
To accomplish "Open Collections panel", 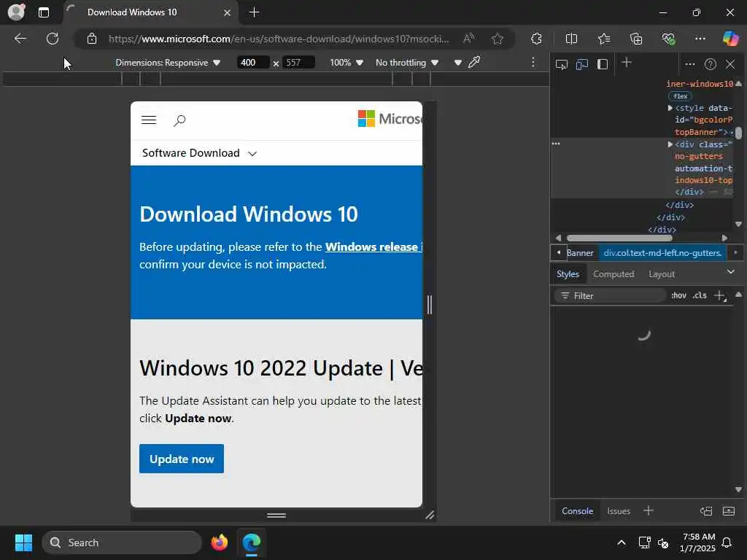I will [636, 39].
